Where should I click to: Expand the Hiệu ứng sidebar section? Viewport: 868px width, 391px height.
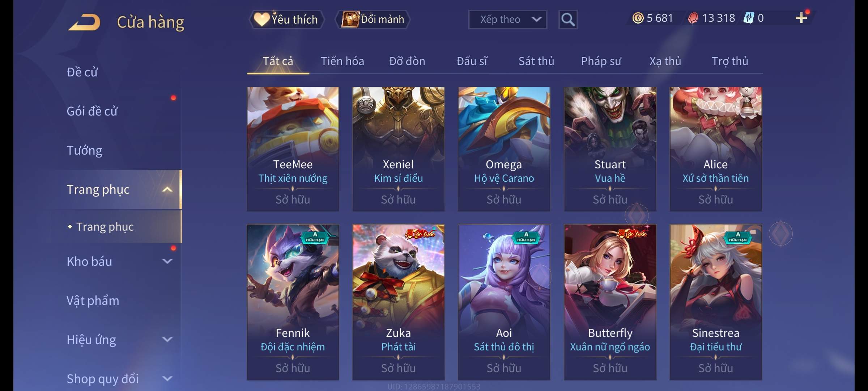pyautogui.click(x=167, y=339)
